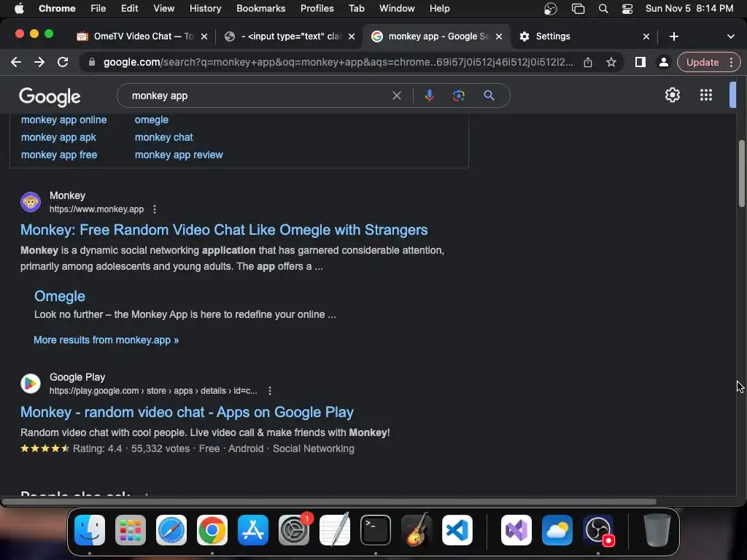Open the File menu
This screenshot has height=560, width=747.
point(98,9)
